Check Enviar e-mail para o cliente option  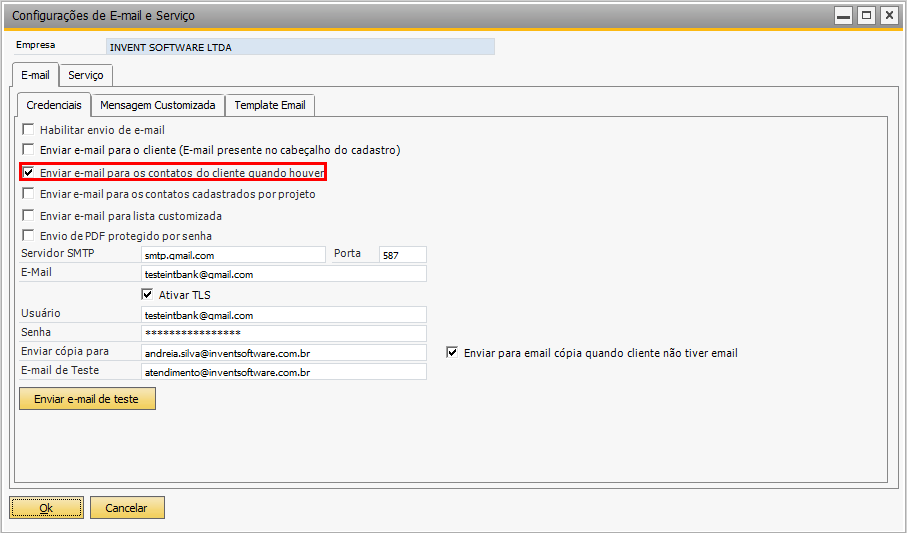pyautogui.click(x=28, y=149)
